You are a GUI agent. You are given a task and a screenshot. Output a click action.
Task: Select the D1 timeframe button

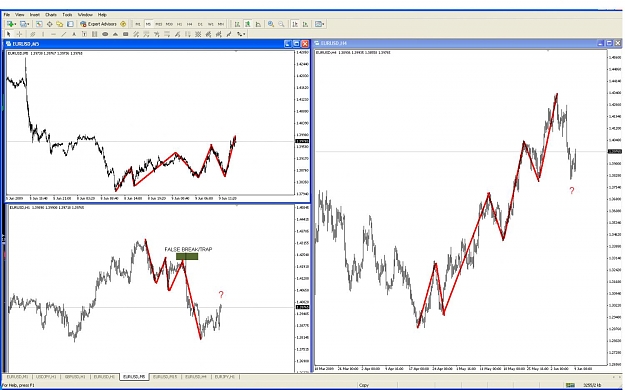click(x=200, y=24)
